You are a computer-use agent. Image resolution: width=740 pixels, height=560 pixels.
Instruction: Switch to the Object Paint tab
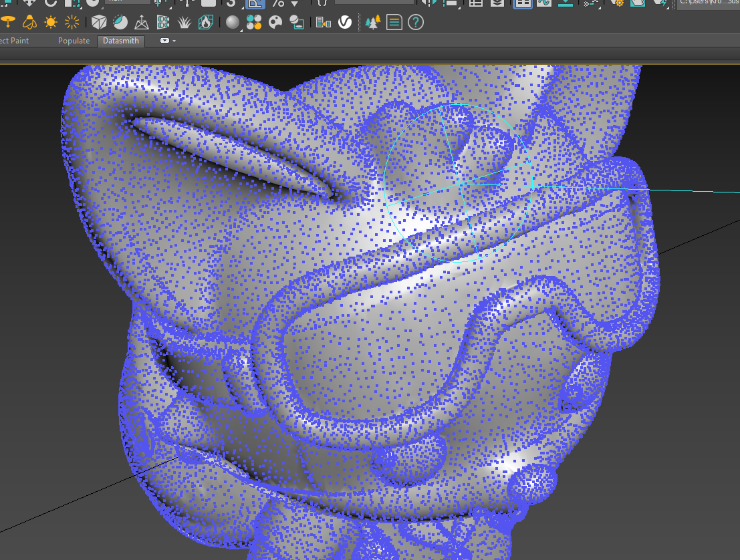14,41
